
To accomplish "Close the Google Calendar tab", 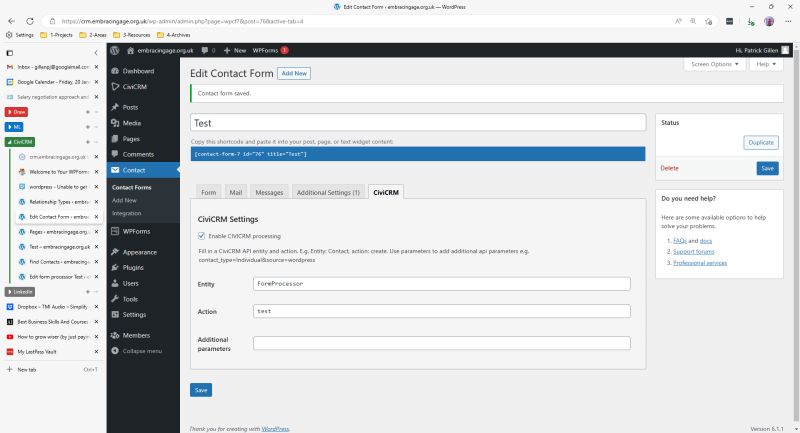I will (x=96, y=82).
